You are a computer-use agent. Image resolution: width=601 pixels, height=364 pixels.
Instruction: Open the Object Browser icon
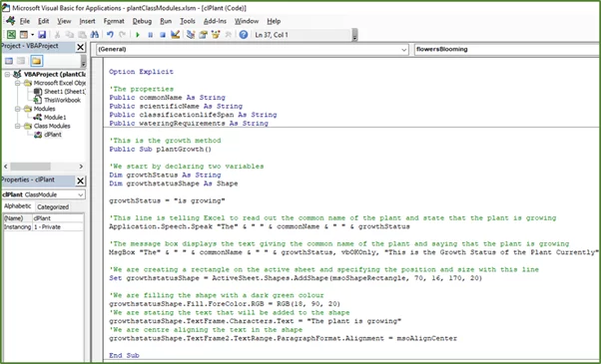pyautogui.click(x=216, y=35)
